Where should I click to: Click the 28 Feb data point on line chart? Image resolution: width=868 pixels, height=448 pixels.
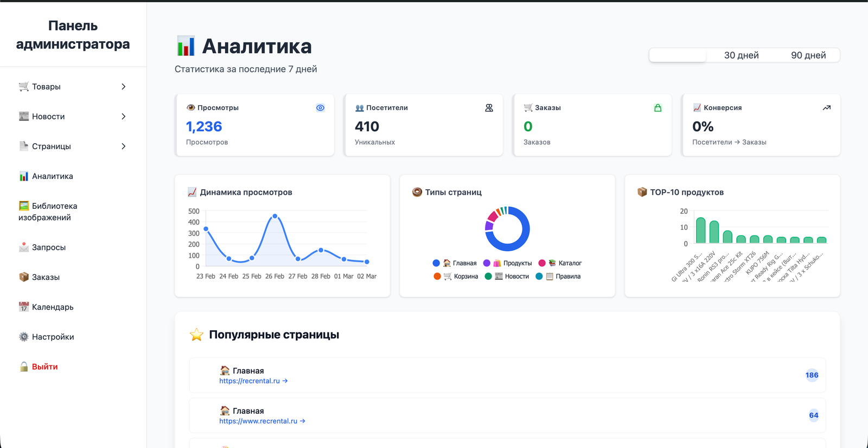[x=321, y=250]
